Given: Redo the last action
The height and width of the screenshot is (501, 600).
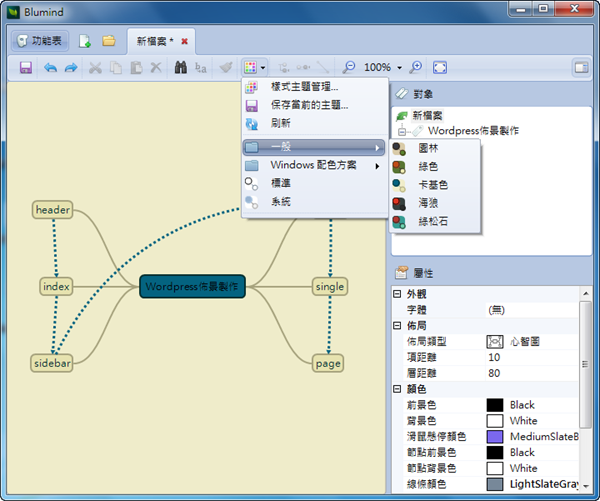Looking at the screenshot, I should pyautogui.click(x=71, y=68).
